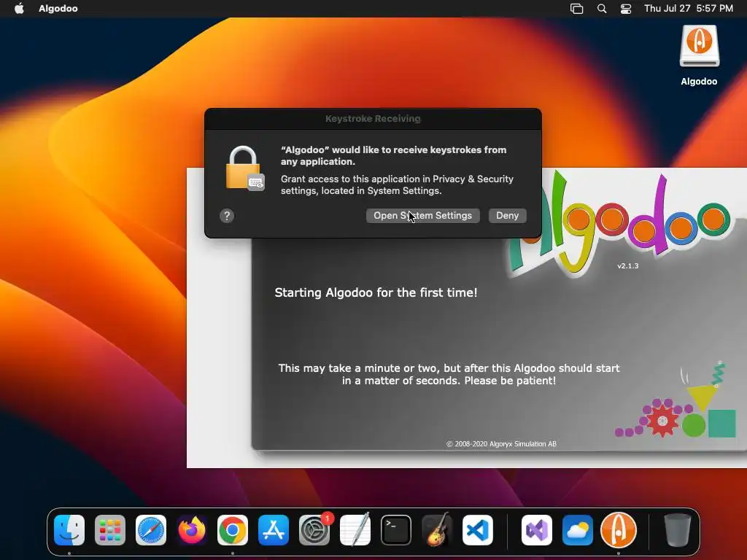Screen dimensions: 747x560
Task: Click the Algoryx Simulation AB copyright text
Action: pyautogui.click(x=501, y=444)
